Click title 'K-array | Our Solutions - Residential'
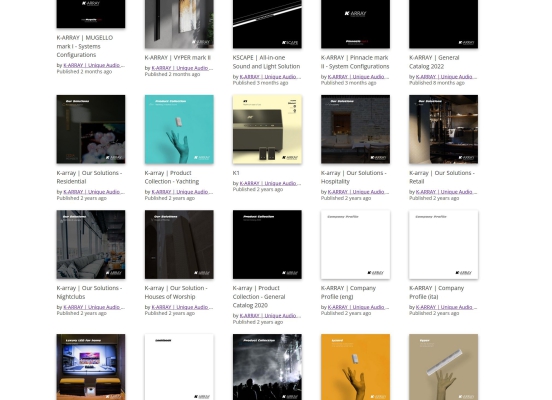 click(x=89, y=177)
